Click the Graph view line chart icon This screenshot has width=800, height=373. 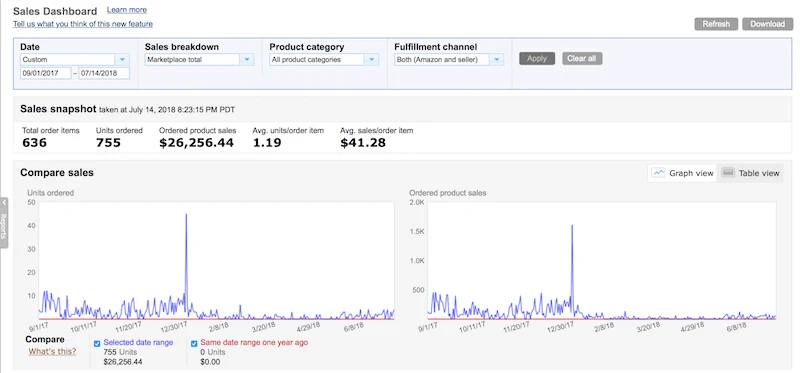click(659, 173)
